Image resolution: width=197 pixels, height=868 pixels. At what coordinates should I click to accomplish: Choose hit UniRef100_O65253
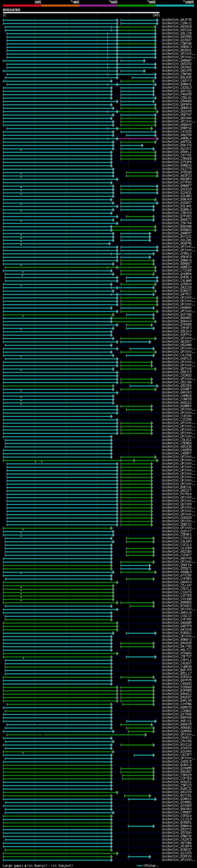177,64
